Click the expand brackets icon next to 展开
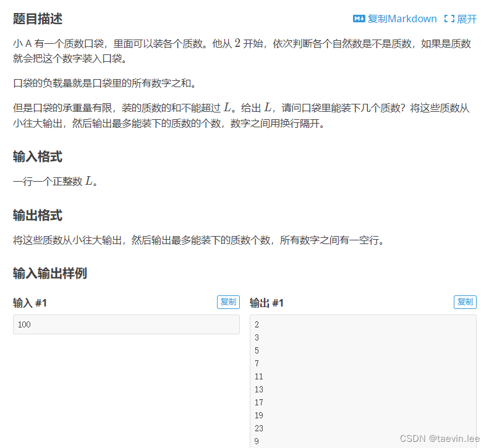The image size is (489, 448). click(x=449, y=19)
